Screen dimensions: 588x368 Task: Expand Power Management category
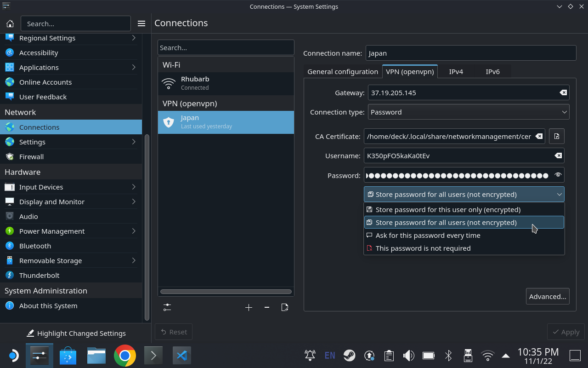pyautogui.click(x=134, y=231)
